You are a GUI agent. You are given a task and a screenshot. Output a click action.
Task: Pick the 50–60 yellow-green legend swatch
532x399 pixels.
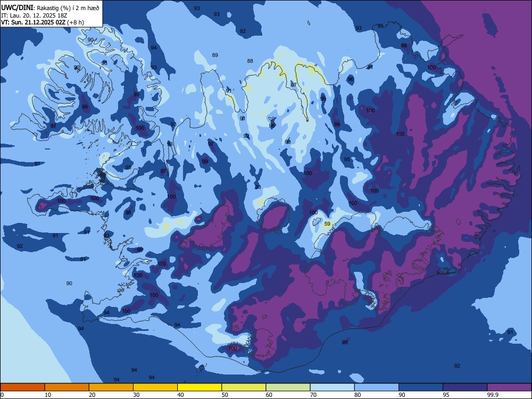[244, 387]
